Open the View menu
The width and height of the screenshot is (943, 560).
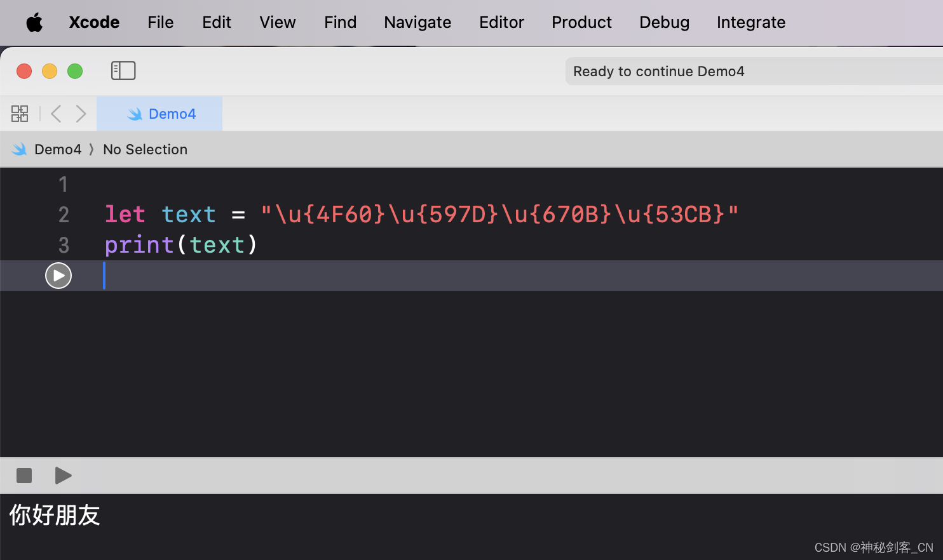coord(278,22)
